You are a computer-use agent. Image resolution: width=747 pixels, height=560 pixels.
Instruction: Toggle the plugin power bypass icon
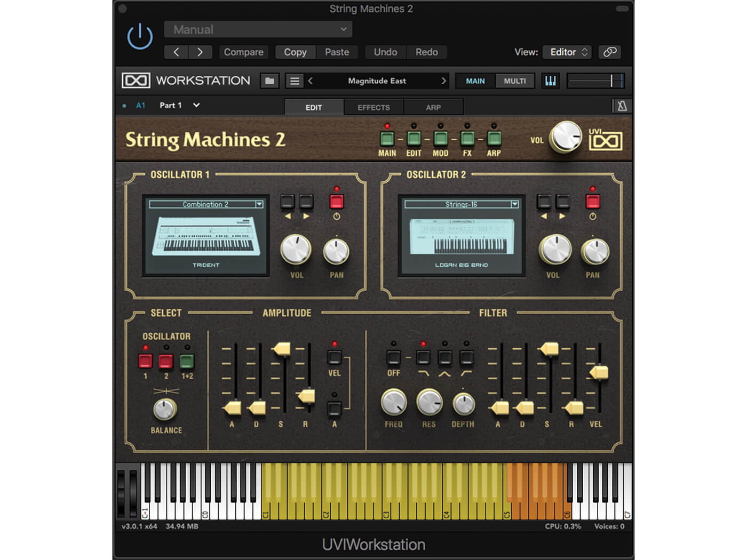click(x=140, y=36)
